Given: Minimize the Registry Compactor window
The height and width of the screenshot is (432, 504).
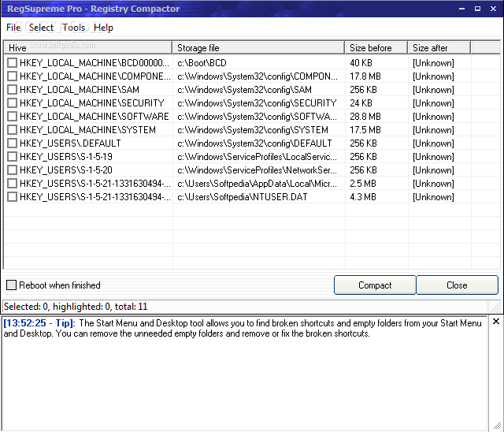Looking at the screenshot, I should [462, 9].
